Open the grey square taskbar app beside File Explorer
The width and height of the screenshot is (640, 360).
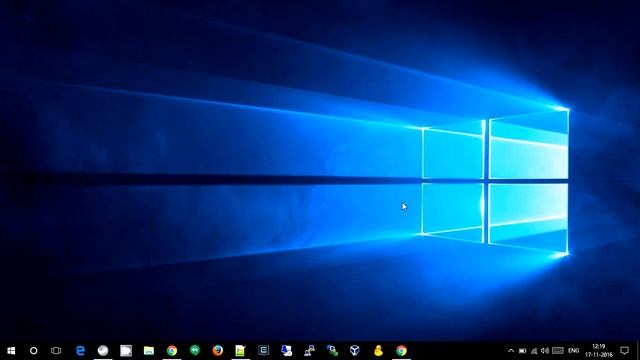click(x=126, y=351)
